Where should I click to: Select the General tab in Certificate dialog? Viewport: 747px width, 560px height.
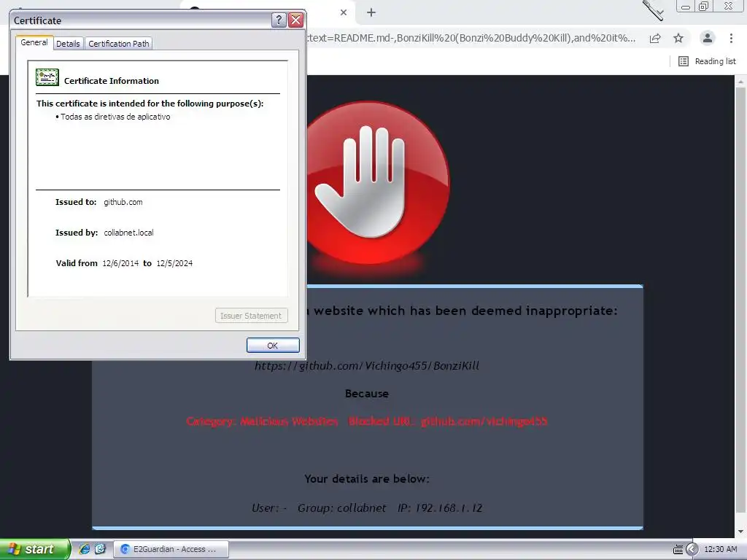[34, 42]
